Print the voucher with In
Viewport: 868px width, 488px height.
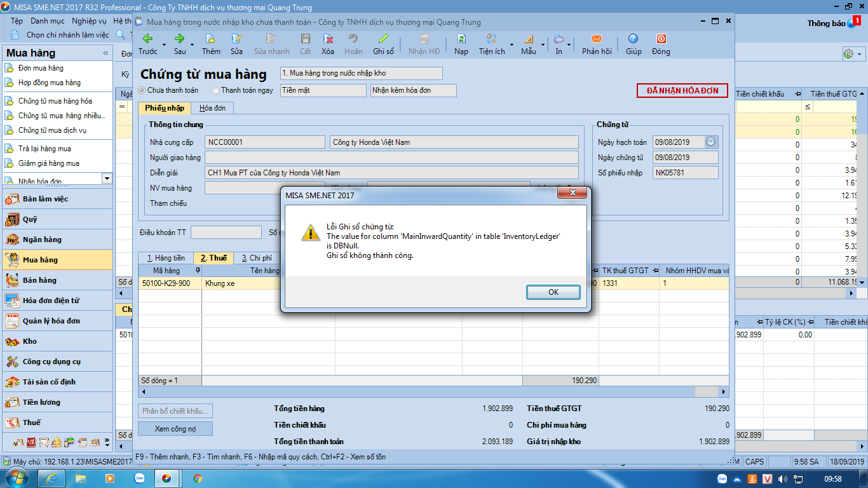point(559,44)
